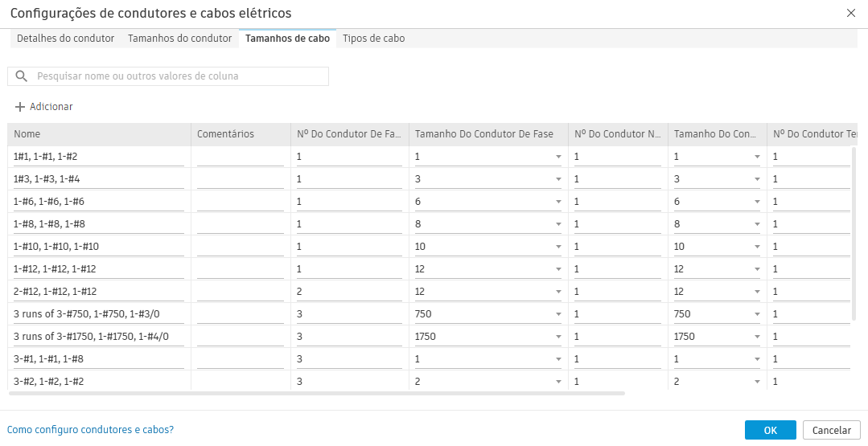Image resolution: width=868 pixels, height=446 pixels.
Task: Select the Tipos de cabo tab
Action: coord(373,39)
